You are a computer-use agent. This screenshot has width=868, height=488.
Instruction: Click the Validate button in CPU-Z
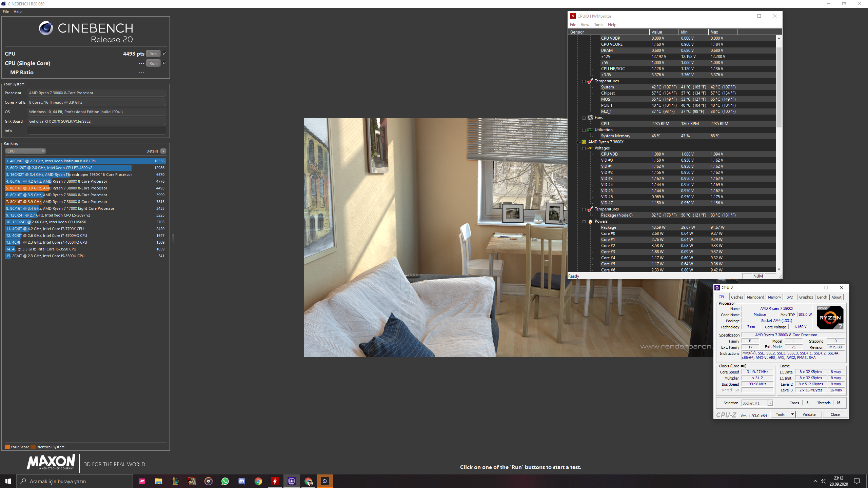(809, 414)
